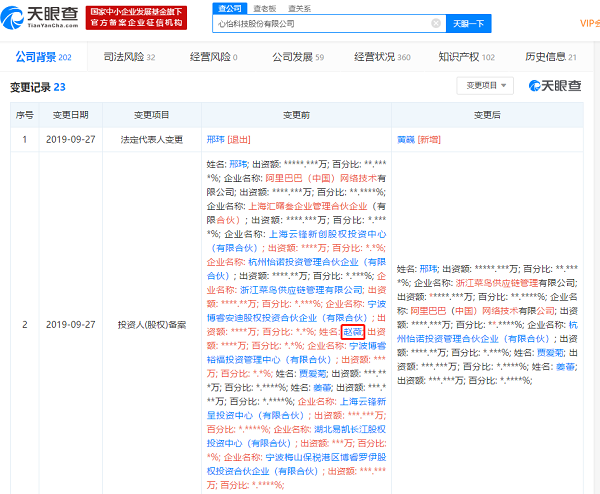Click the Tianyancha watermark logo beside the filter
This screenshot has width=600, height=494.
pyautogui.click(x=555, y=86)
